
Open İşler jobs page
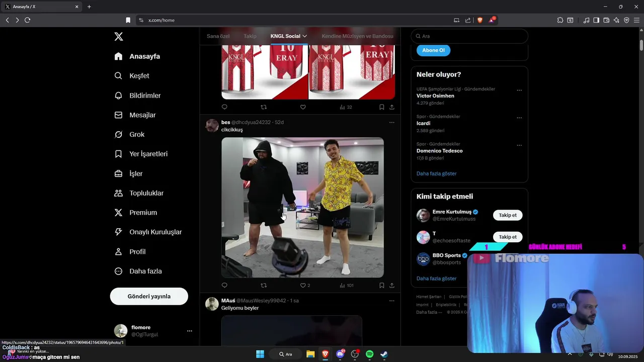(129, 173)
